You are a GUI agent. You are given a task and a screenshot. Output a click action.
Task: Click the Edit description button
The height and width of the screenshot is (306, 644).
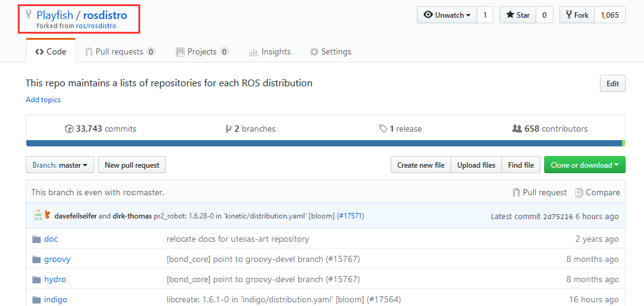(612, 83)
